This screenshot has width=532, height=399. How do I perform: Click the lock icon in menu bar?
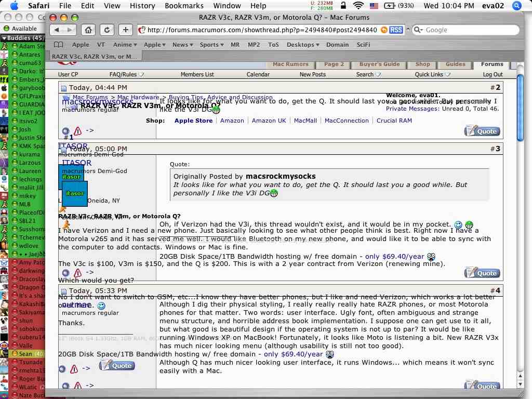coord(343,5)
